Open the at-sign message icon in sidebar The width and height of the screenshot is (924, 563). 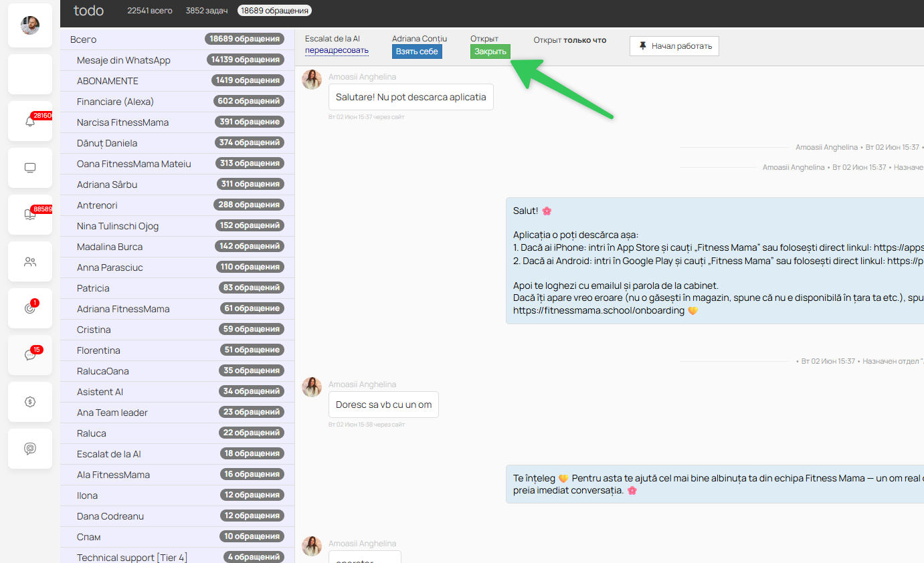click(30, 449)
